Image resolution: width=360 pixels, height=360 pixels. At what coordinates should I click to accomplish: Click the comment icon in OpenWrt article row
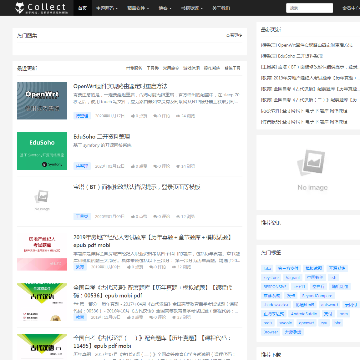(x=155, y=116)
